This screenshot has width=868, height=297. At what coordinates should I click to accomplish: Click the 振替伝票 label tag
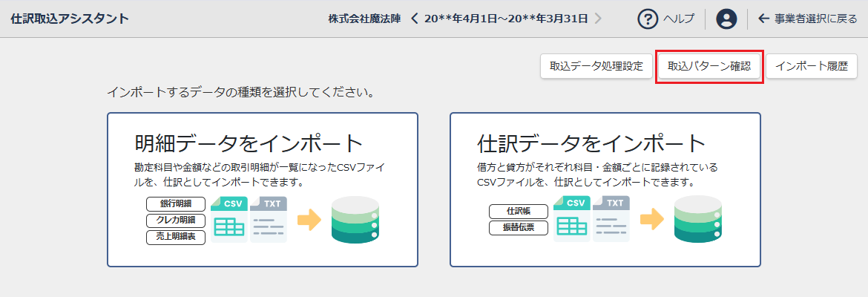(519, 227)
